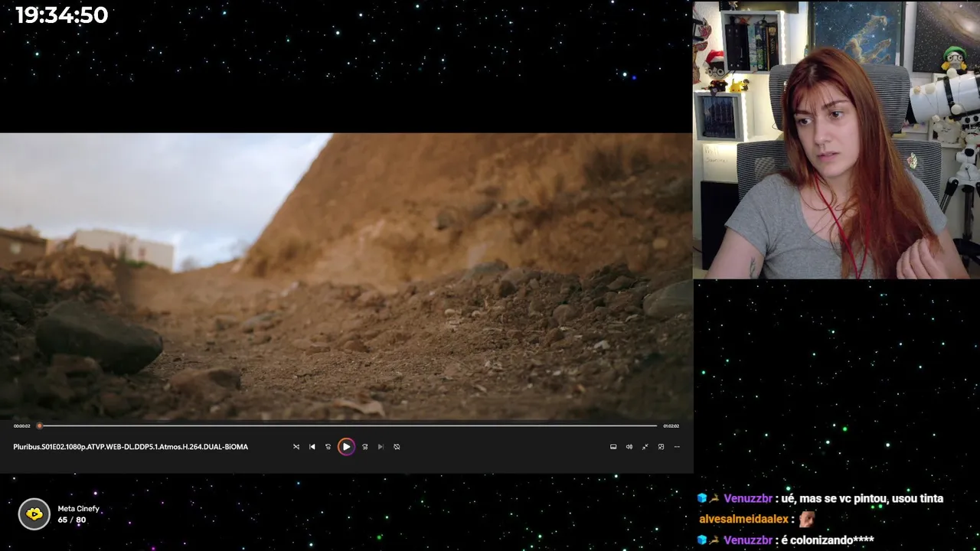The image size is (980, 551).
Task: Toggle repeat mode in the player
Action: pyautogui.click(x=397, y=447)
